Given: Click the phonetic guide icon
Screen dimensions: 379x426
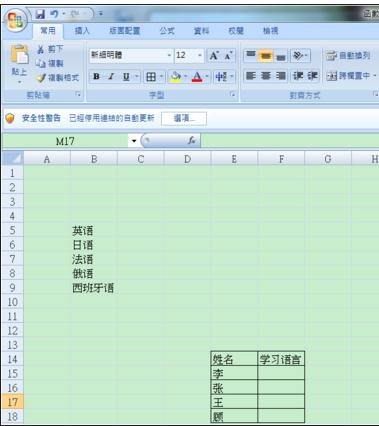Looking at the screenshot, I should click(221, 77).
